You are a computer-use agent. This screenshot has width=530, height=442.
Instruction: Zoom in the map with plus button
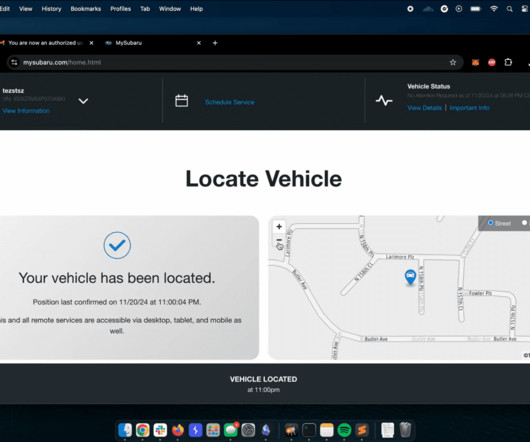(279, 226)
